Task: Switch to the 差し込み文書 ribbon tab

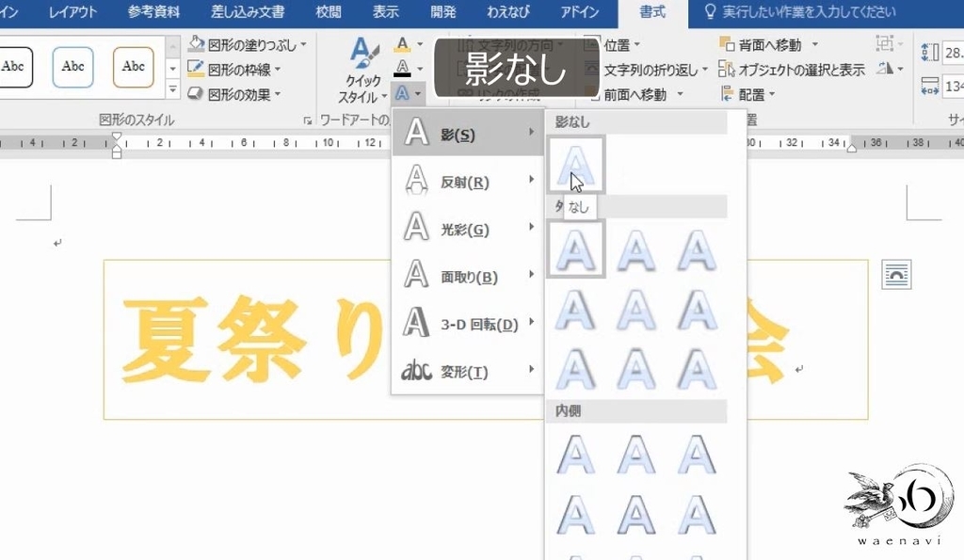Action: coord(248,11)
